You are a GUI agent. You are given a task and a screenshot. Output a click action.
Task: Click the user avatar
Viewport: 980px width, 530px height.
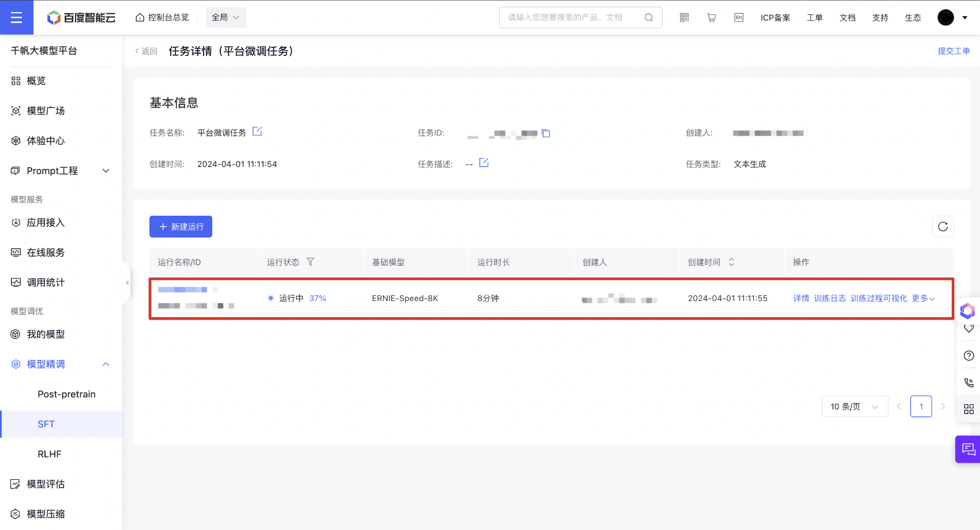(945, 17)
